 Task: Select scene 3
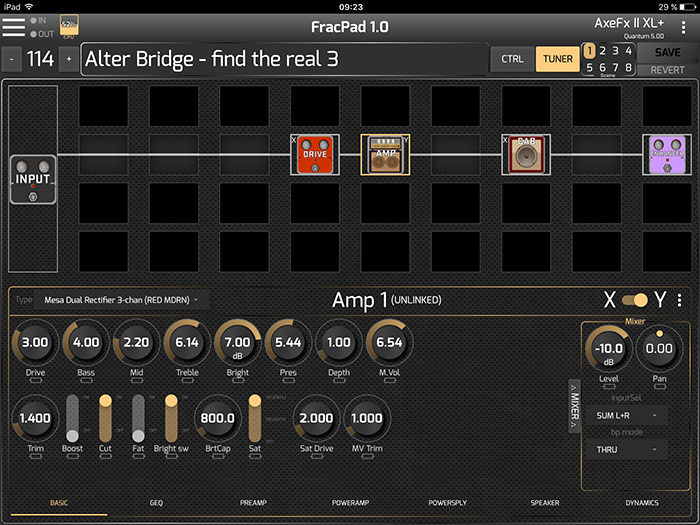[616, 51]
